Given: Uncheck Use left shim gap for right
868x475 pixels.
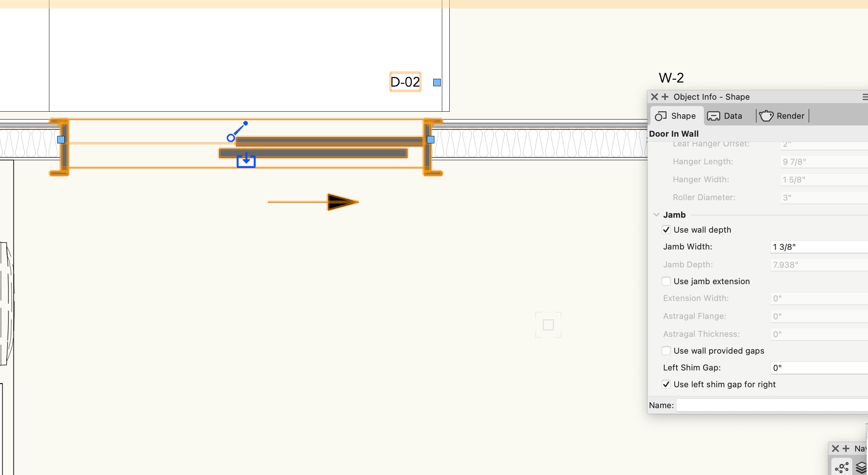Looking at the screenshot, I should tap(666, 384).
